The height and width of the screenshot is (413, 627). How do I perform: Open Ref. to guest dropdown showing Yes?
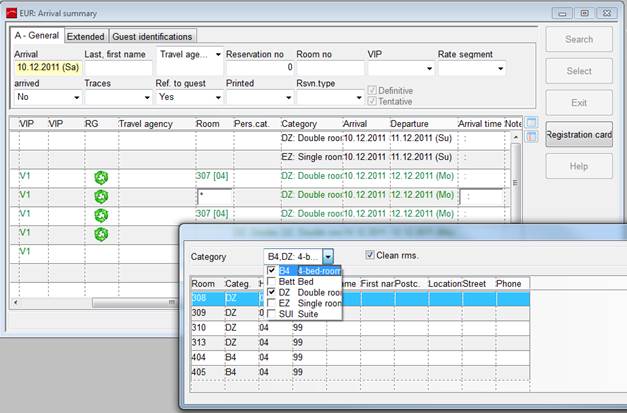click(218, 97)
